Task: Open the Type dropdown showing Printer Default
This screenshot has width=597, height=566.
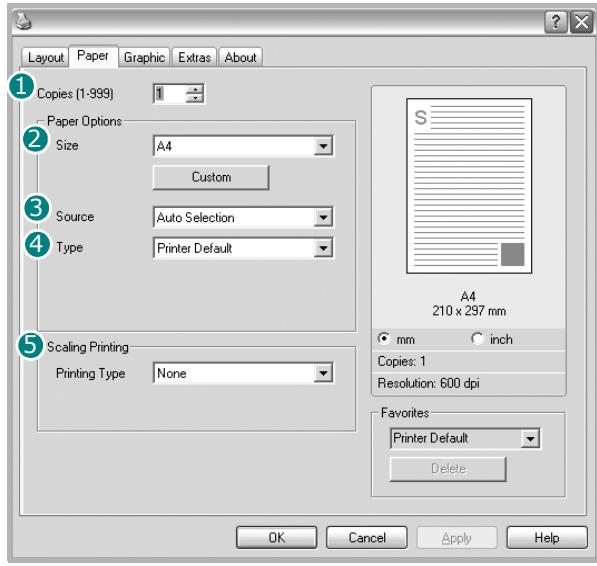Action: tap(243, 248)
